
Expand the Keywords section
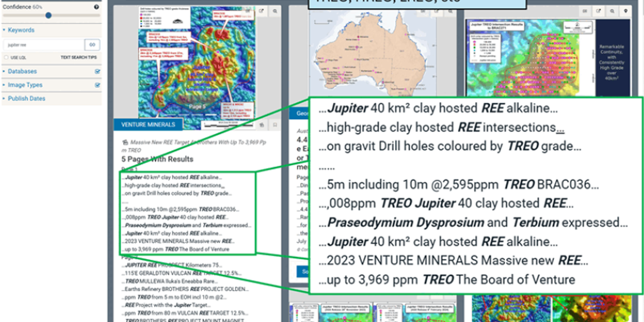pos(21,30)
